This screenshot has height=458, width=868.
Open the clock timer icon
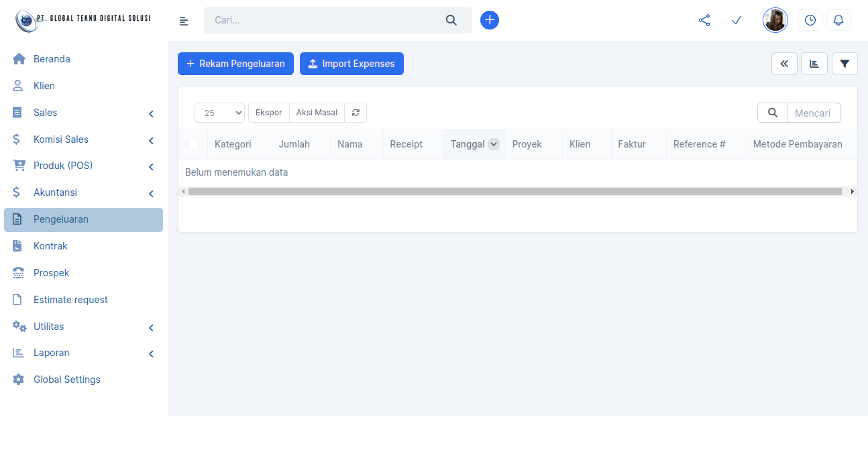810,20
